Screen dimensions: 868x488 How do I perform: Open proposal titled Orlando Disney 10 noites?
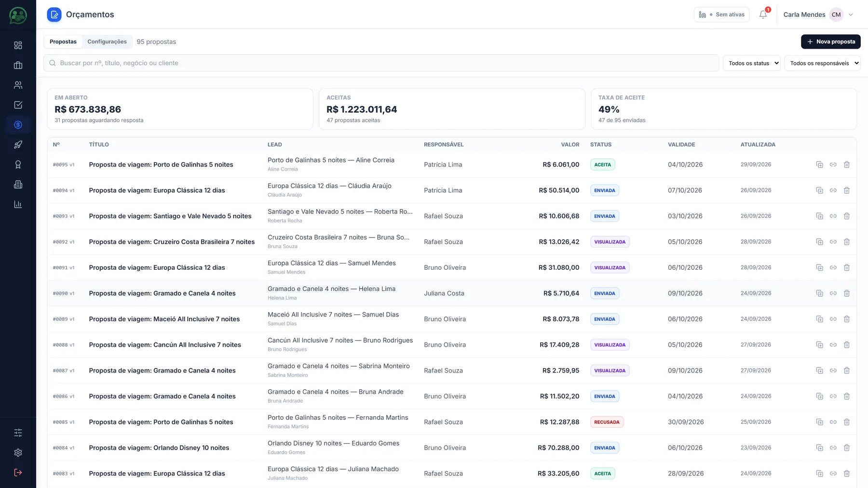[x=159, y=448]
